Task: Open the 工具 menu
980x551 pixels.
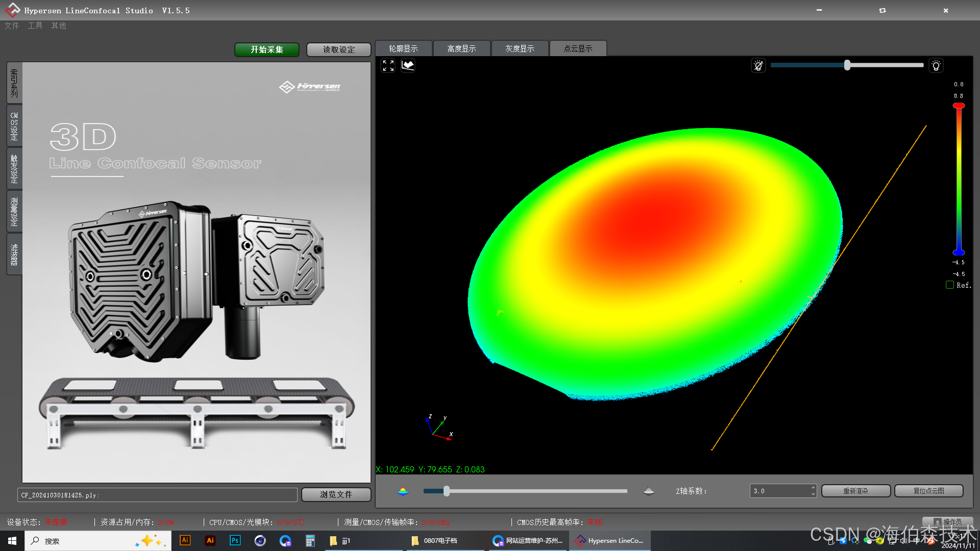Action: pos(35,26)
